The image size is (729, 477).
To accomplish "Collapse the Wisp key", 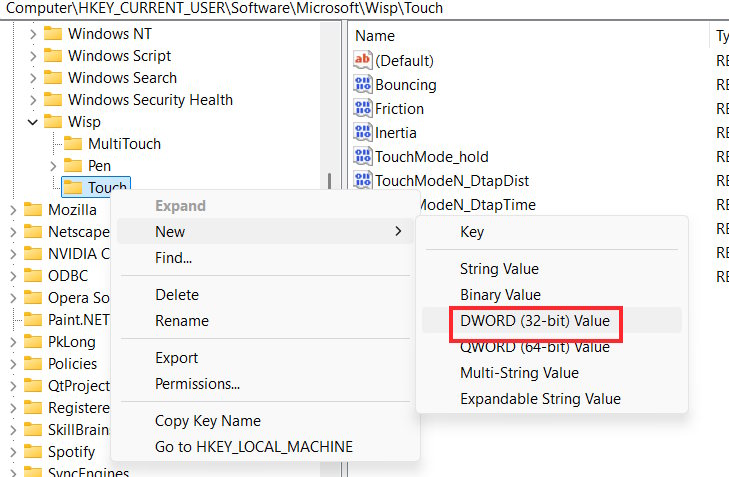I will (33, 122).
